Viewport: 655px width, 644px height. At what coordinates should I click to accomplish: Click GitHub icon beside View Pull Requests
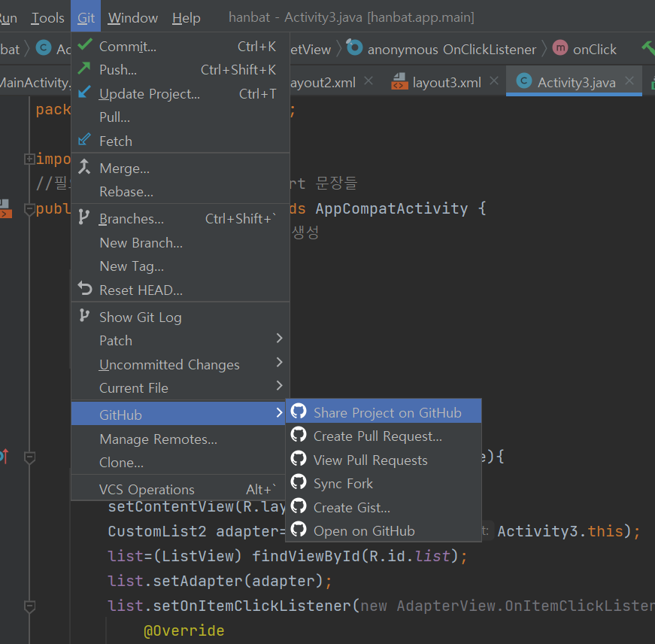299,458
